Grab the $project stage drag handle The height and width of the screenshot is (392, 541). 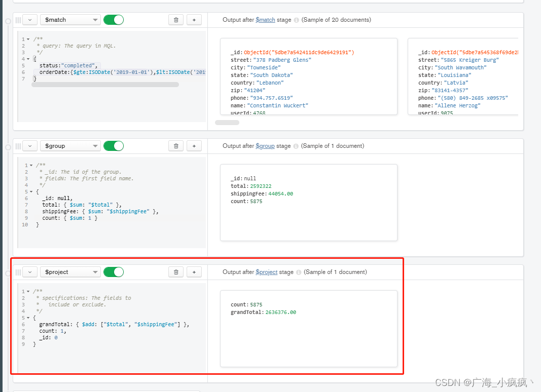(18, 272)
